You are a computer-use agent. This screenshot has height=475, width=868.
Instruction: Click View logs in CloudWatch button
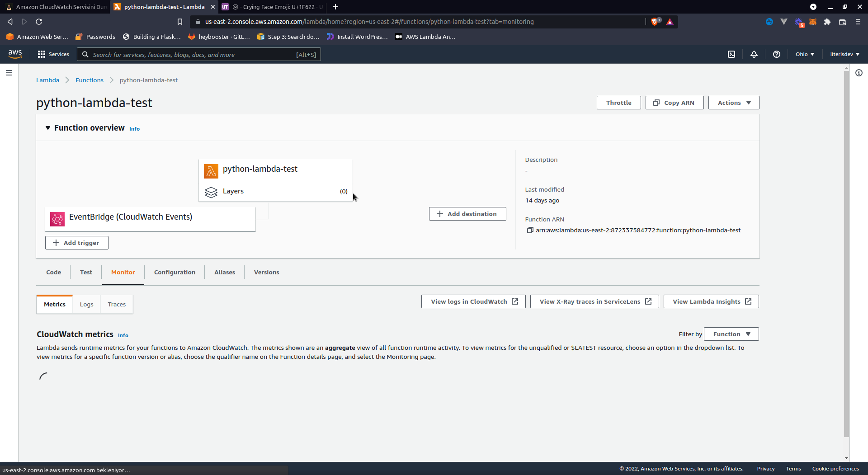coord(473,301)
